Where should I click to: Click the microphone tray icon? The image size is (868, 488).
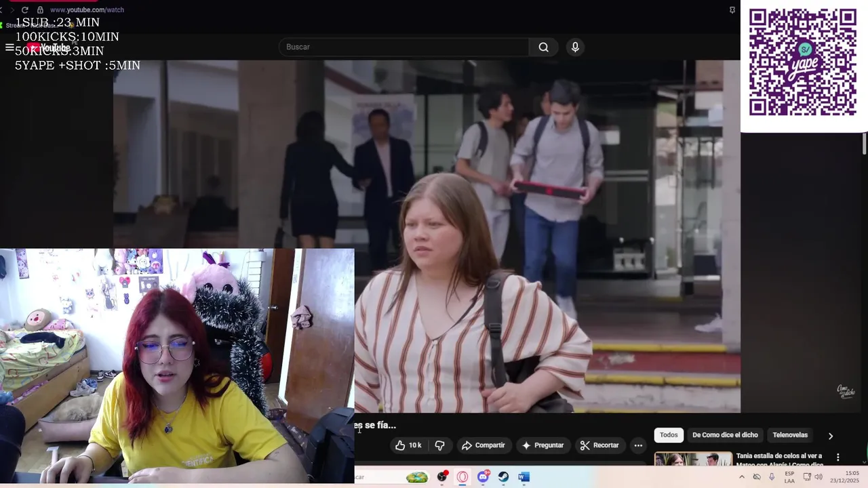click(772, 477)
